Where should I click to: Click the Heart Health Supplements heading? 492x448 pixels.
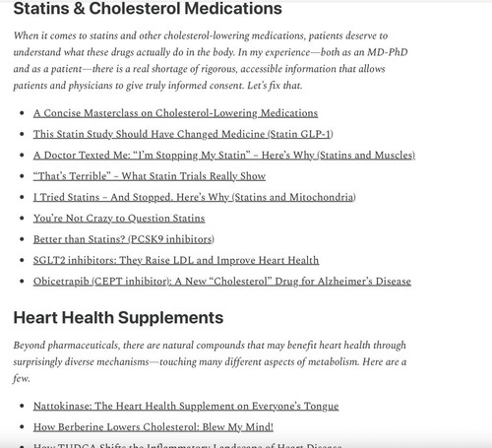118,318
